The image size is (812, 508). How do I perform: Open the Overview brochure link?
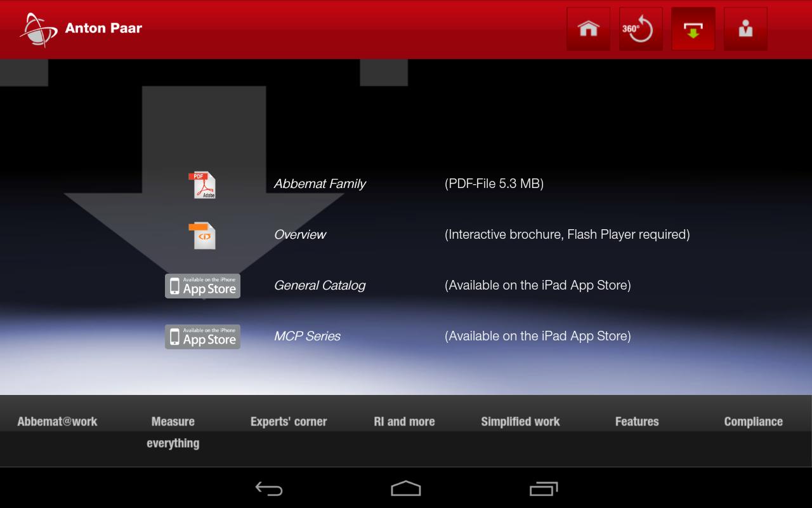[x=300, y=235]
